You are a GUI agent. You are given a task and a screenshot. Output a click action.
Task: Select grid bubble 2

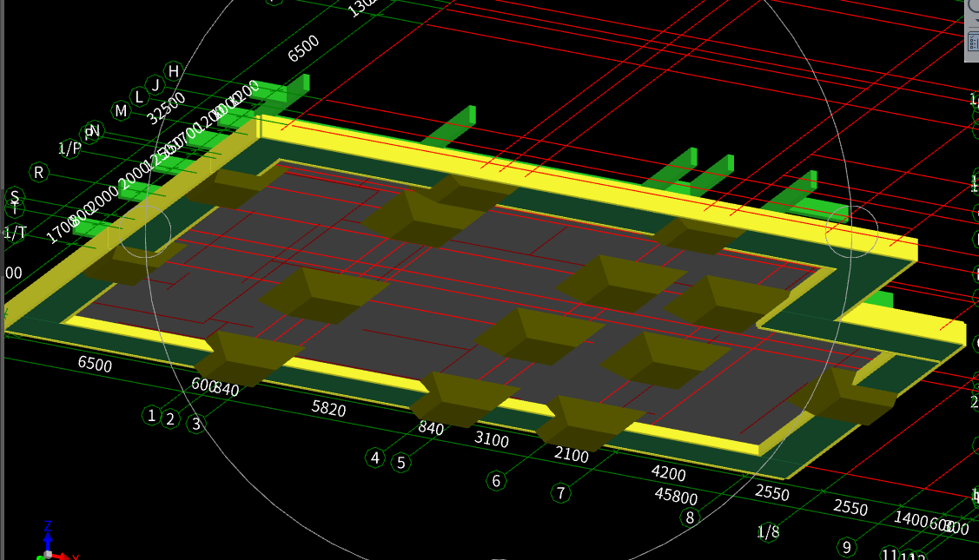pos(170,418)
